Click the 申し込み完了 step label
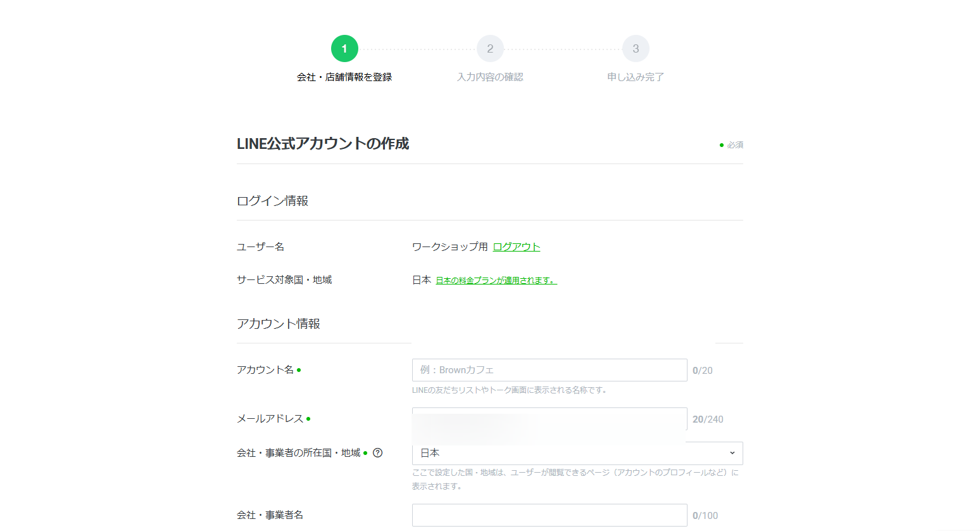The image size is (980, 531). point(635,75)
